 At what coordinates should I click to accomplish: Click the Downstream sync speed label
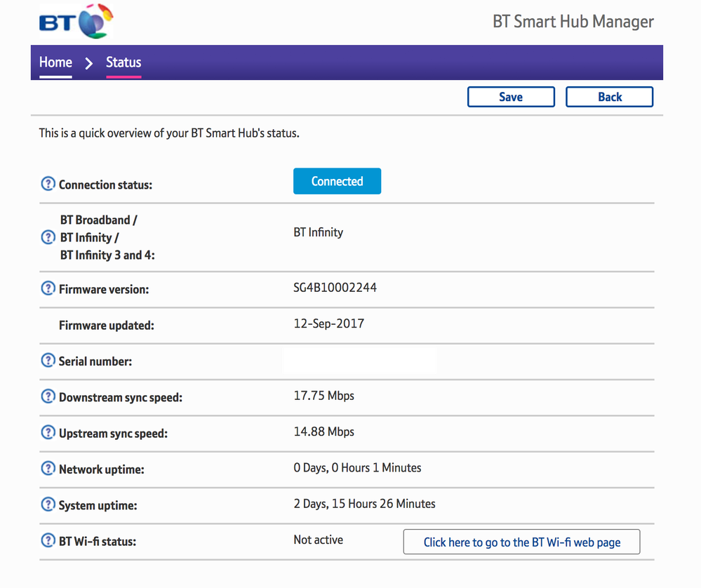tap(121, 398)
